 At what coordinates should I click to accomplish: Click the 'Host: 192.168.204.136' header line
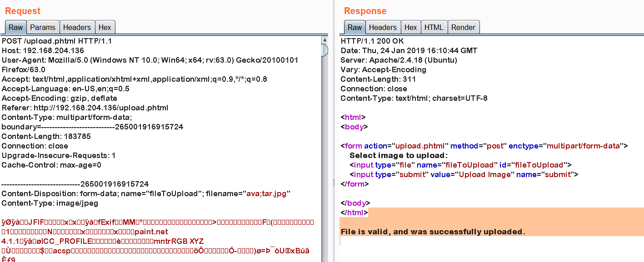[x=43, y=50]
